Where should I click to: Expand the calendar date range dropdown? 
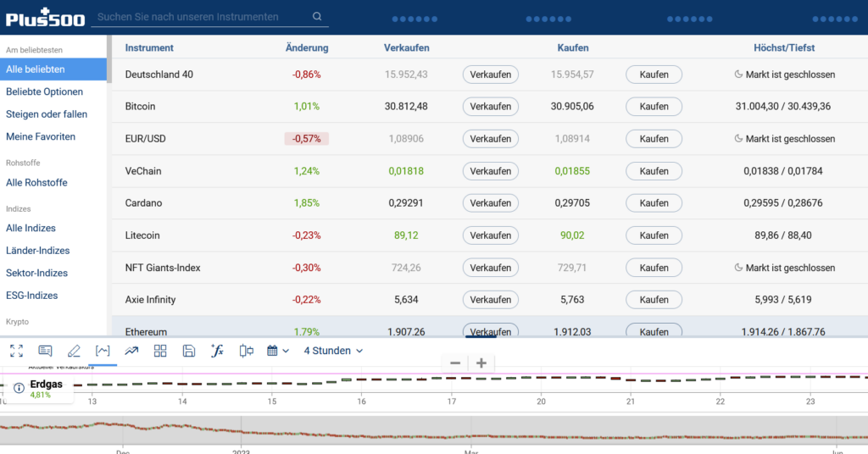pyautogui.click(x=278, y=351)
